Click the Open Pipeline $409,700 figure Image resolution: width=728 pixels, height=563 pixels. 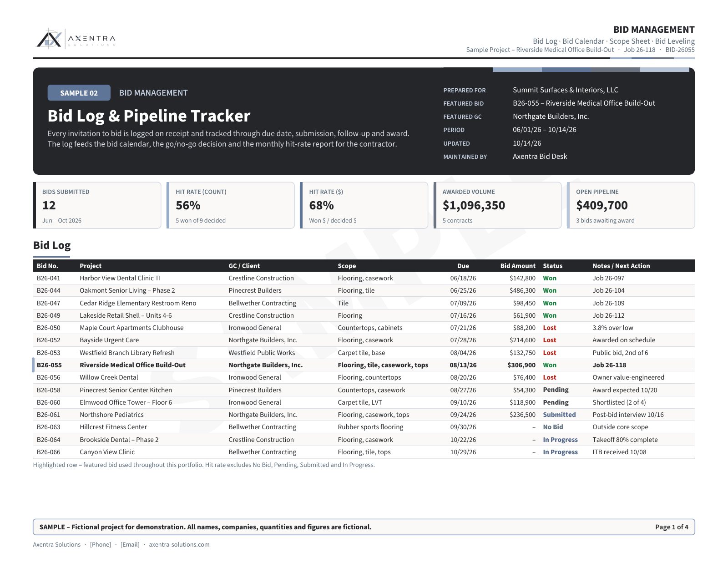[602, 205]
